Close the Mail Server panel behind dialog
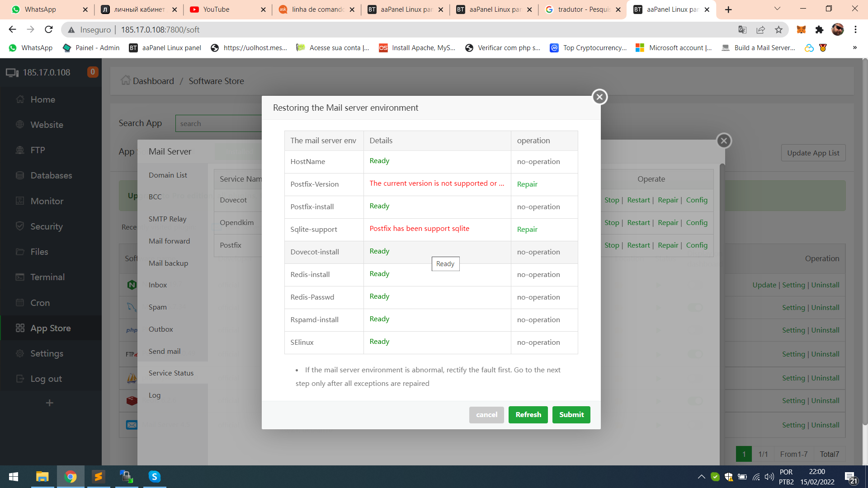This screenshot has height=488, width=868. (x=724, y=141)
